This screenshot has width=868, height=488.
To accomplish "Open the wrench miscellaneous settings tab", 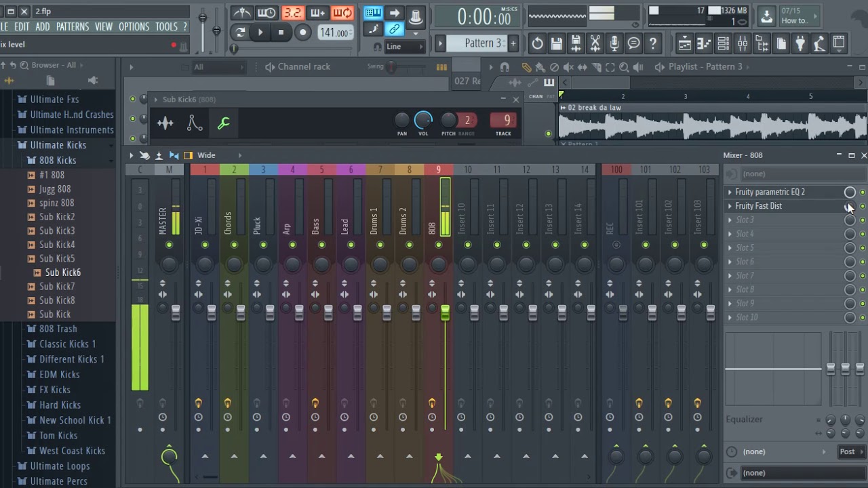I will pyautogui.click(x=223, y=123).
